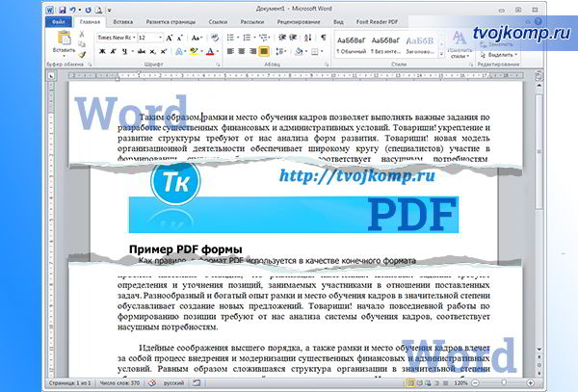The height and width of the screenshot is (392, 578).
Task: Click the Help question mark icon
Action: (x=539, y=22)
